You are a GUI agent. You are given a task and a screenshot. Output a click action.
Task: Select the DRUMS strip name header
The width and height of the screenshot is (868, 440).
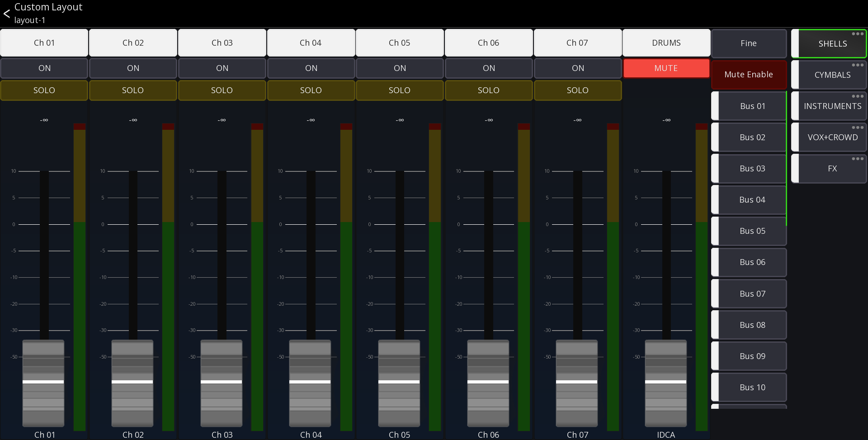tap(666, 43)
